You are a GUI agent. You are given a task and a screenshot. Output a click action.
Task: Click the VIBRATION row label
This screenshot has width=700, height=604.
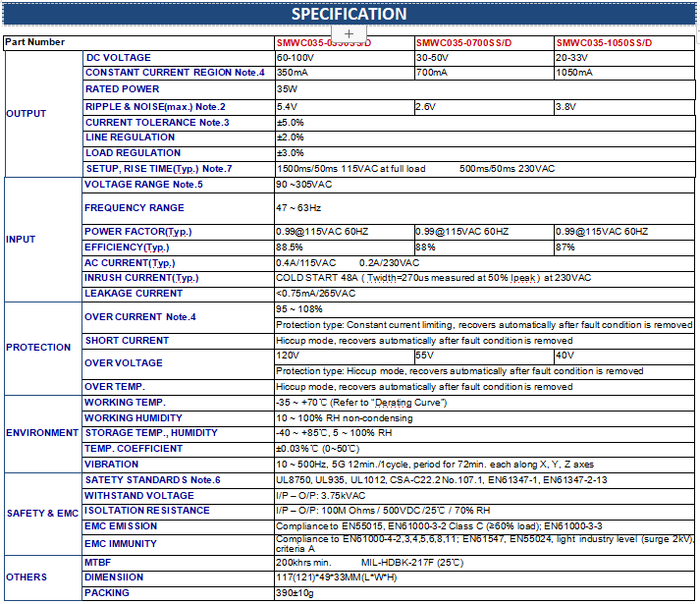click(x=111, y=464)
